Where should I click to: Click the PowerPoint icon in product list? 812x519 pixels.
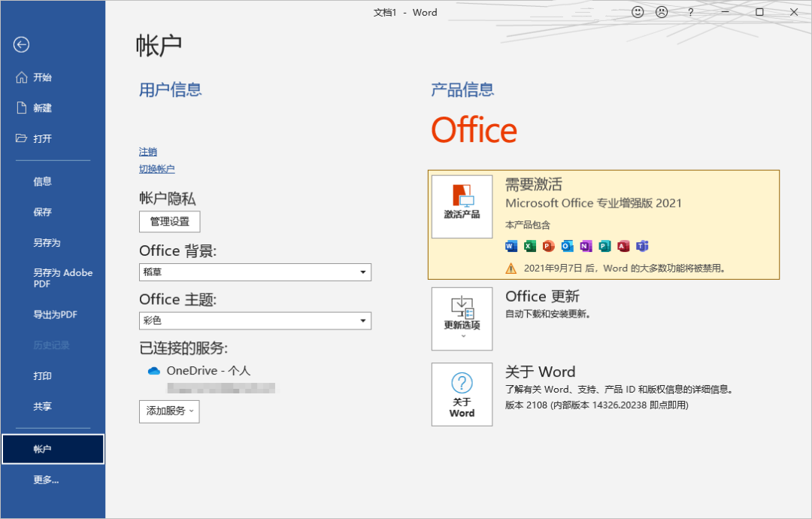pos(548,246)
